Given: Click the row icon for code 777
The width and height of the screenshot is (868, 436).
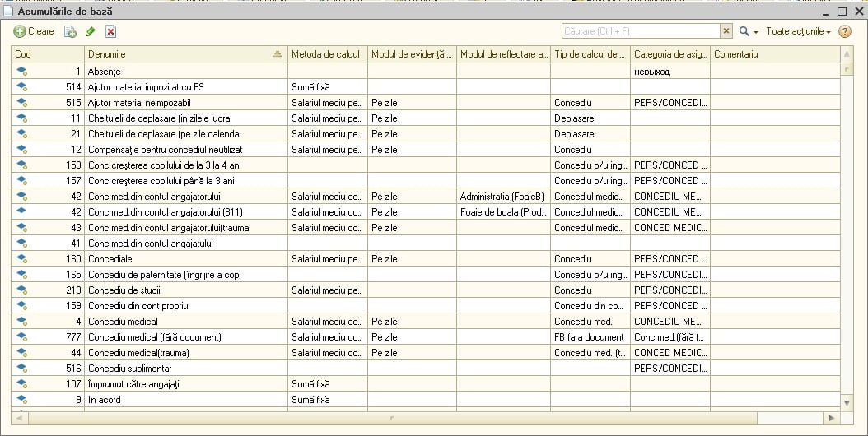Looking at the screenshot, I should (x=22, y=337).
